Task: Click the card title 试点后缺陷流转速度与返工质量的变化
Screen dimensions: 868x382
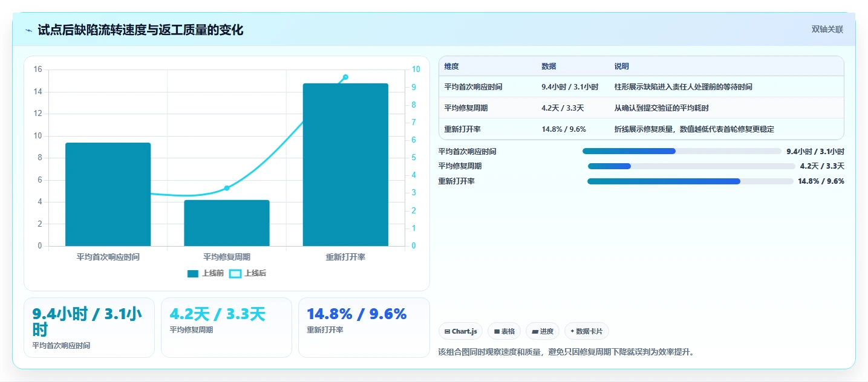Action: coord(140,30)
